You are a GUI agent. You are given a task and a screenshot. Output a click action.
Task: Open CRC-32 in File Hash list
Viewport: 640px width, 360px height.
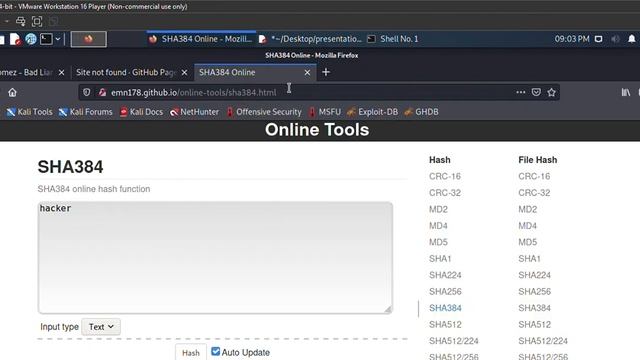534,193
